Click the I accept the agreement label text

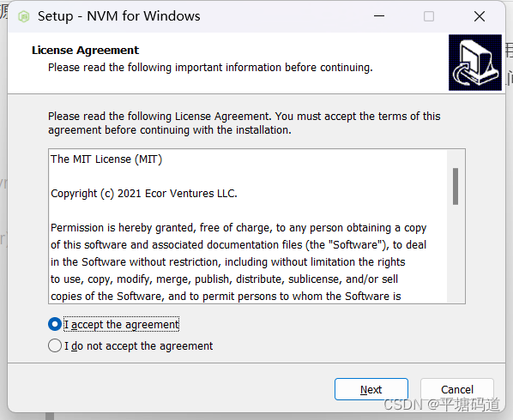(121, 324)
